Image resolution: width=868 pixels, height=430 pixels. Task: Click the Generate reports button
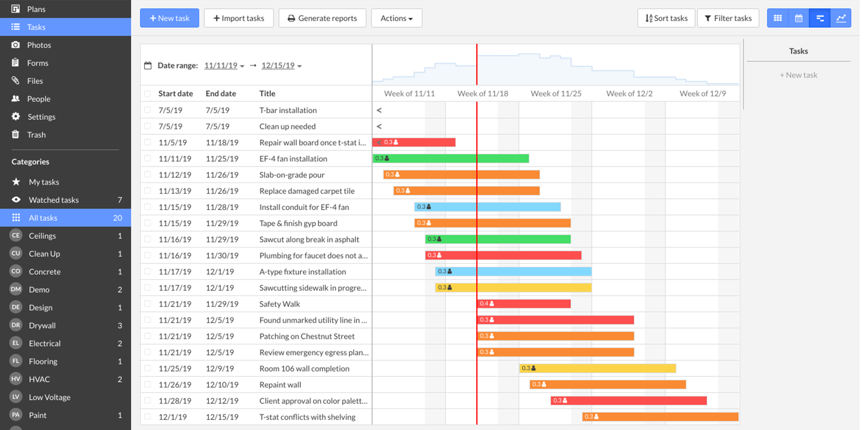coord(322,18)
